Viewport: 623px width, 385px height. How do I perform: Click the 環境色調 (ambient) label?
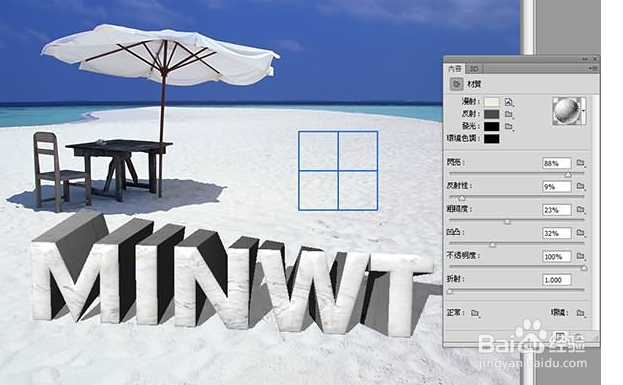point(462,139)
